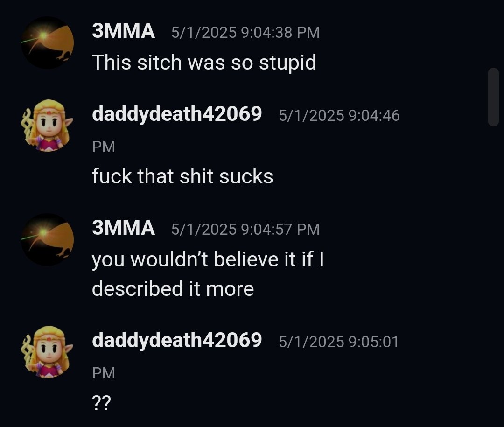Select the line "you wouldn't believe it if I"
Screen dimensions: 504x427
click(x=208, y=259)
